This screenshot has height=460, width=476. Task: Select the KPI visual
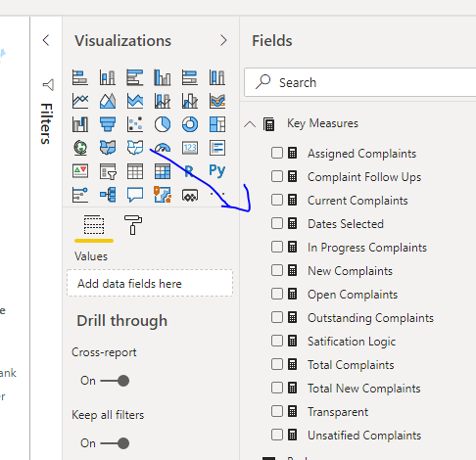pos(80,171)
